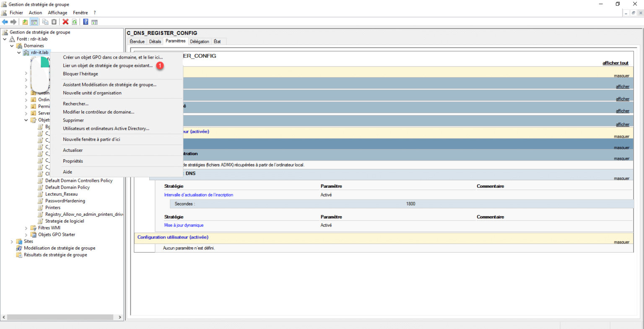Switch to the Délégation tab
The image size is (644, 329).
(200, 41)
